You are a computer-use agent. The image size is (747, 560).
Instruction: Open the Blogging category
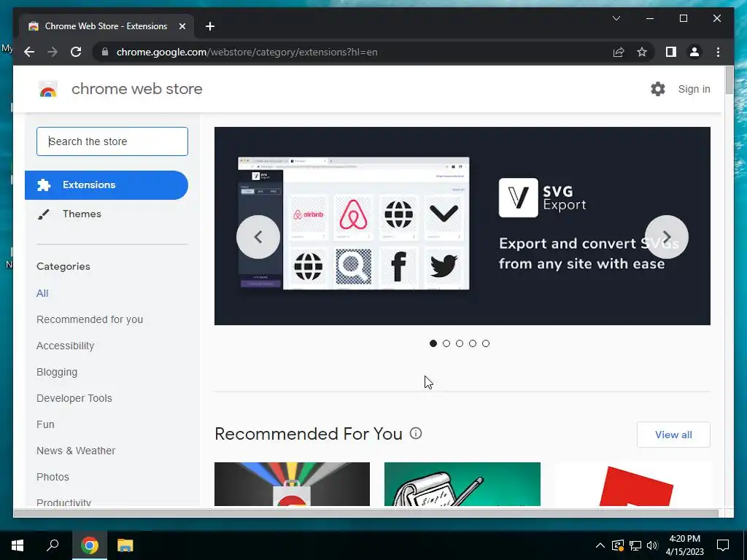tap(57, 372)
